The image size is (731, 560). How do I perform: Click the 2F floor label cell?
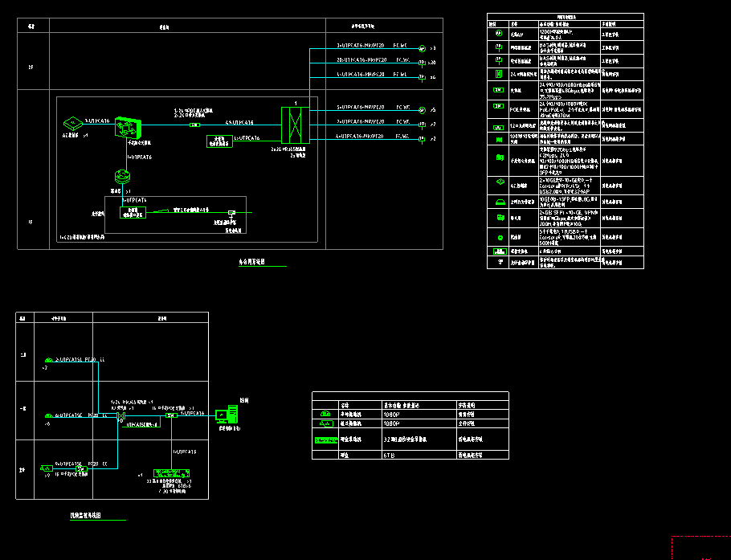click(x=32, y=67)
